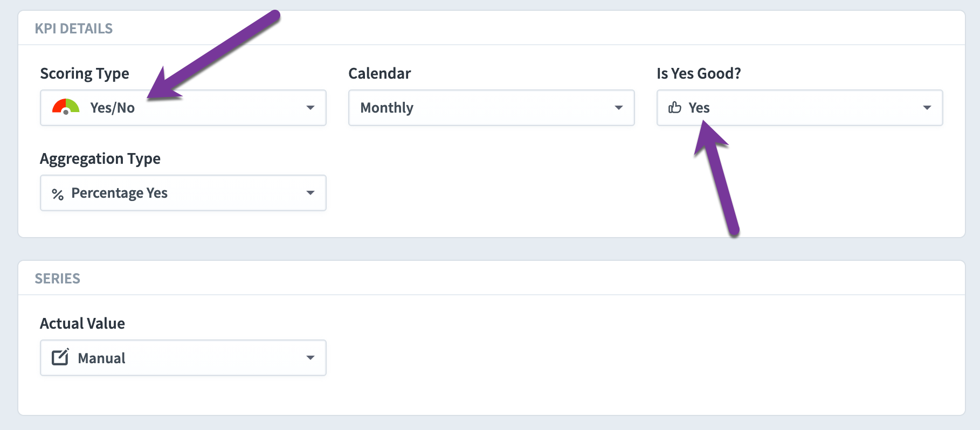Click the percent icon in Aggregation Type

pyautogui.click(x=58, y=194)
